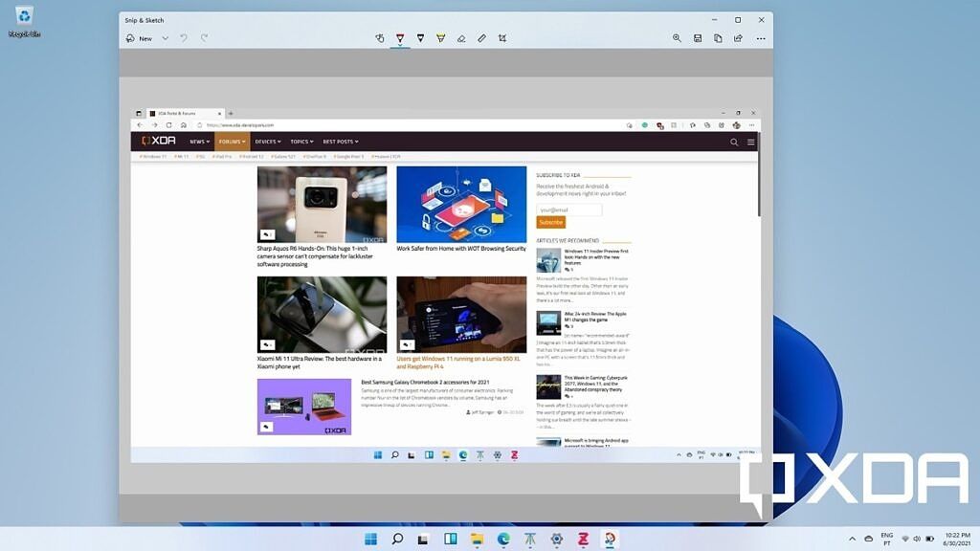The width and height of the screenshot is (980, 551).
Task: Select the Highlighter tool
Action: pos(440,37)
